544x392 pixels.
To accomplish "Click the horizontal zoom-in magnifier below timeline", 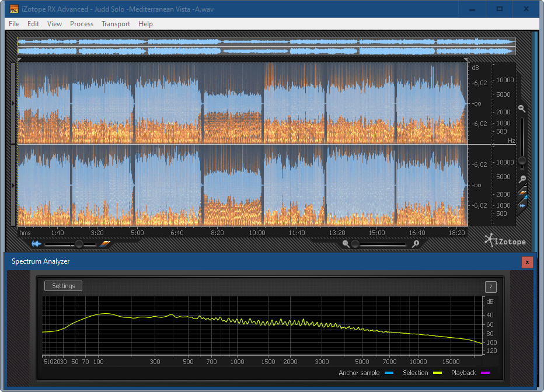I will coord(415,244).
